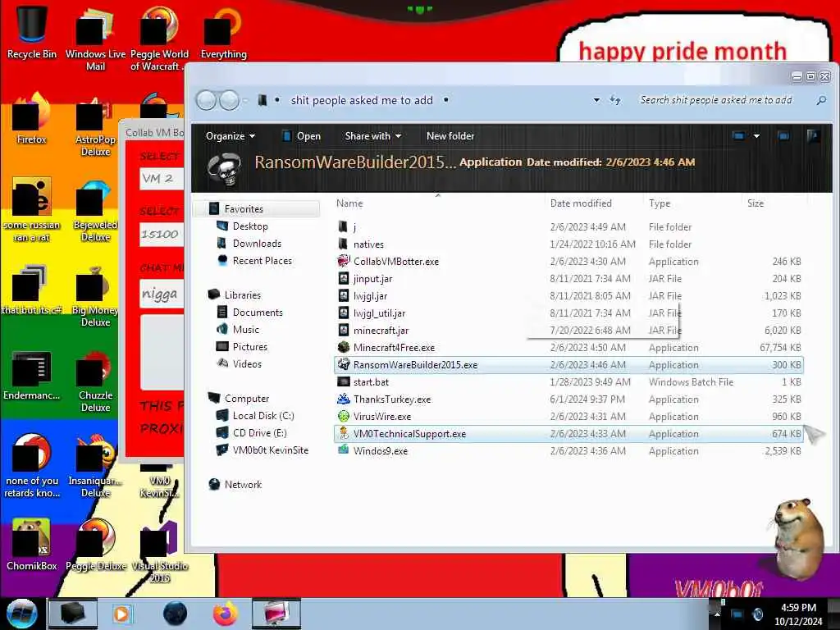Select minecraft.jar in the file list

point(568,331)
